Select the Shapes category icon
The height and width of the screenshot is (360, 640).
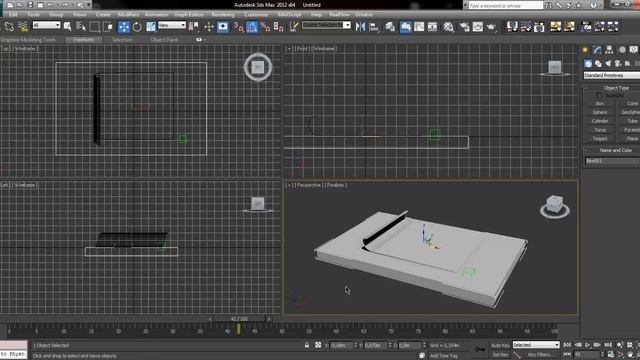(598, 64)
